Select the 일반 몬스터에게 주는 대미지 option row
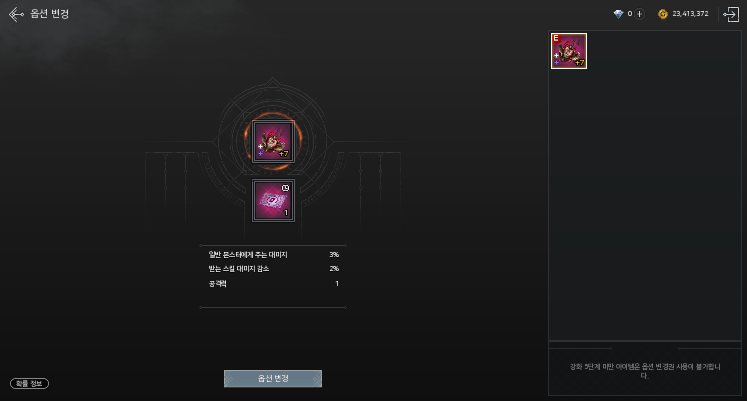747x401 pixels. tap(273, 255)
